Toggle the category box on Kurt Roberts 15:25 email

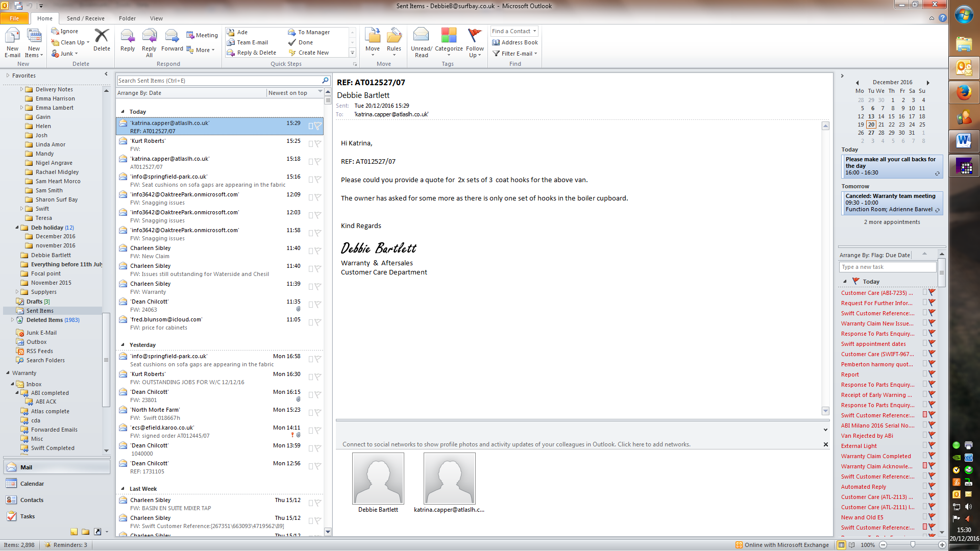310,144
